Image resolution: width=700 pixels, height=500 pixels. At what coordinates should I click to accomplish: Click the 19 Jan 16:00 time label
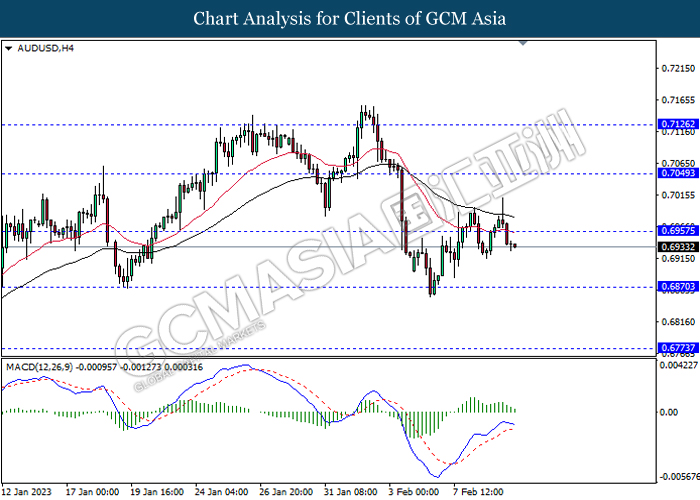(157, 492)
